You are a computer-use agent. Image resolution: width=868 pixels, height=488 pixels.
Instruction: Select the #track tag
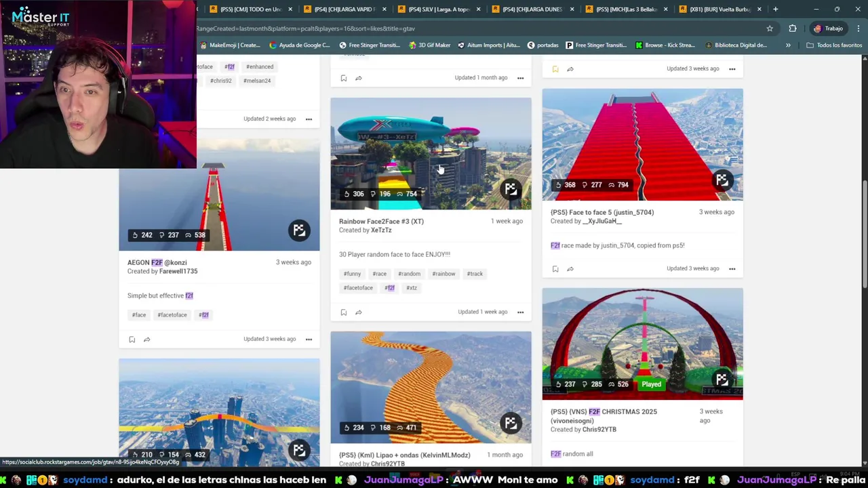coord(475,274)
